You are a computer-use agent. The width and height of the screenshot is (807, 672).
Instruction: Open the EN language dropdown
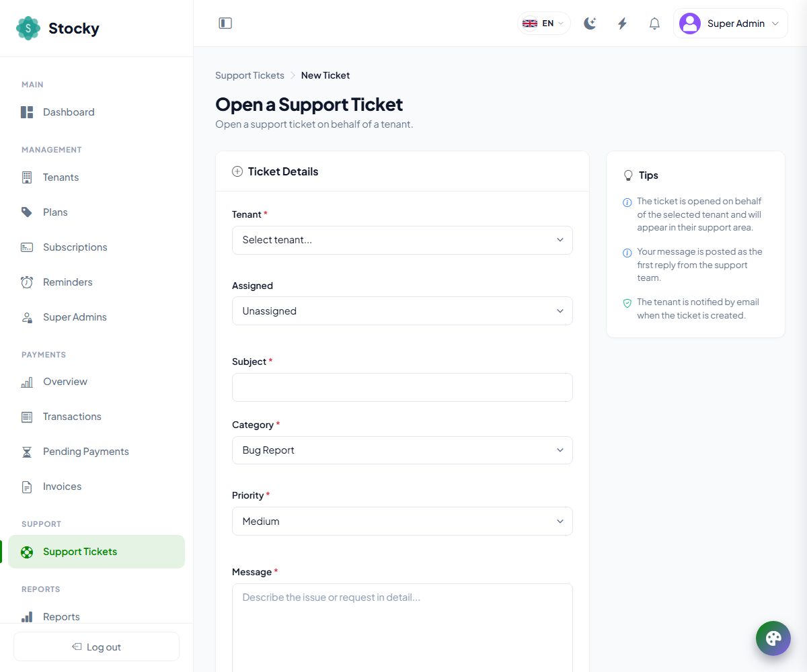[543, 24]
